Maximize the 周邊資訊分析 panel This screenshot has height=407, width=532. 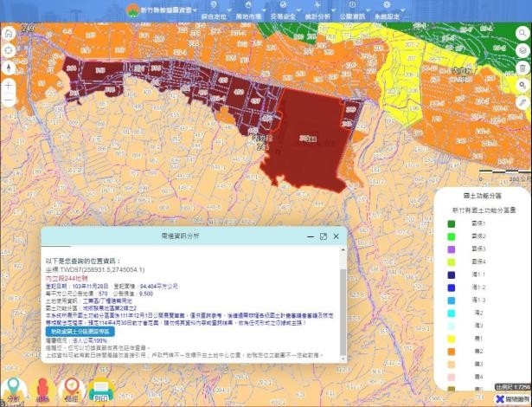click(324, 236)
